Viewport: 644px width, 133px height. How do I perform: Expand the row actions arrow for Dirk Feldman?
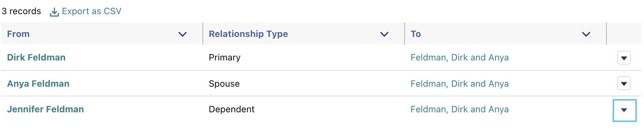pyautogui.click(x=624, y=58)
